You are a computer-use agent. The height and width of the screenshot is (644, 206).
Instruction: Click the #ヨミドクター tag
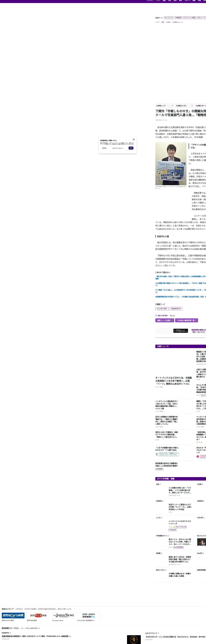(x=169, y=454)
